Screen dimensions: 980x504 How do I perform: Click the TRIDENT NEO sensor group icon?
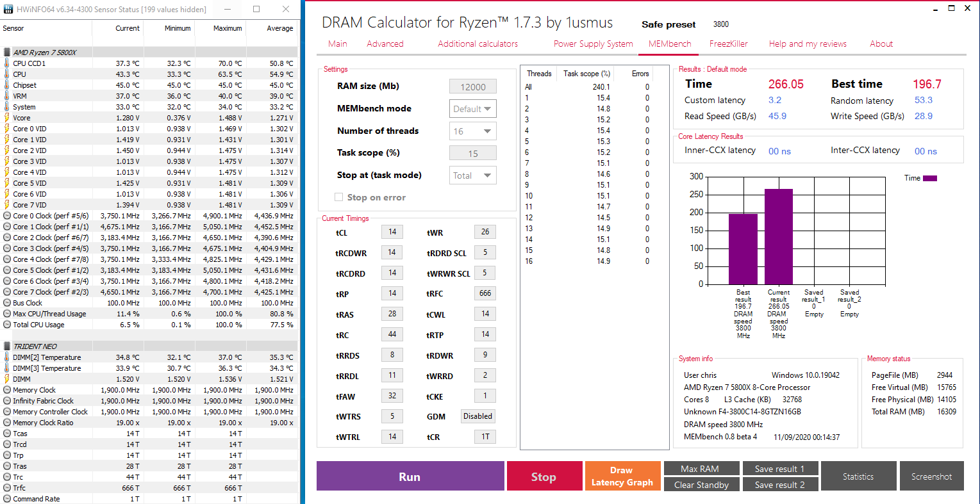coord(7,346)
